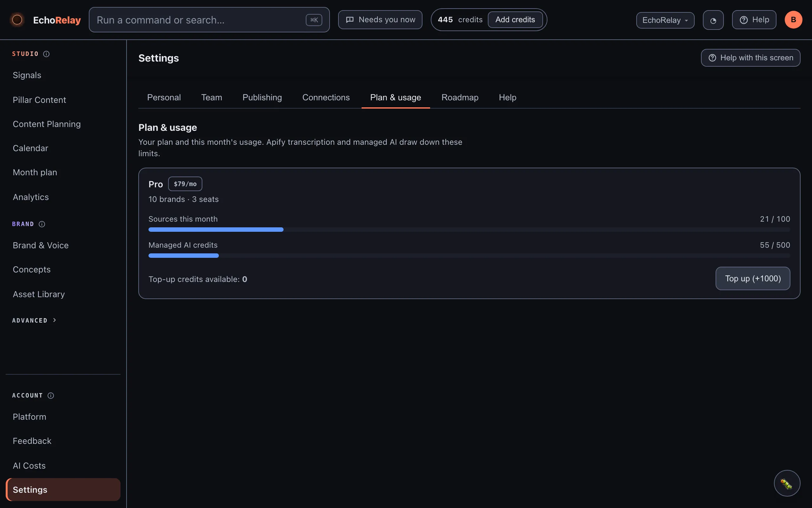Open the Help settings tab
The width and height of the screenshot is (812, 508).
507,97
